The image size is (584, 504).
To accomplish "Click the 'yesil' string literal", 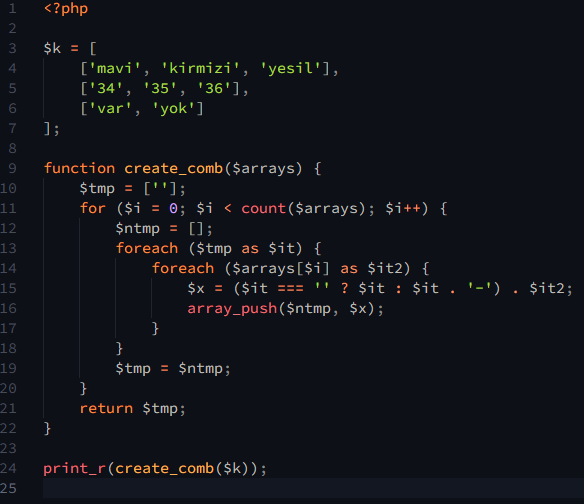I will tap(290, 69).
